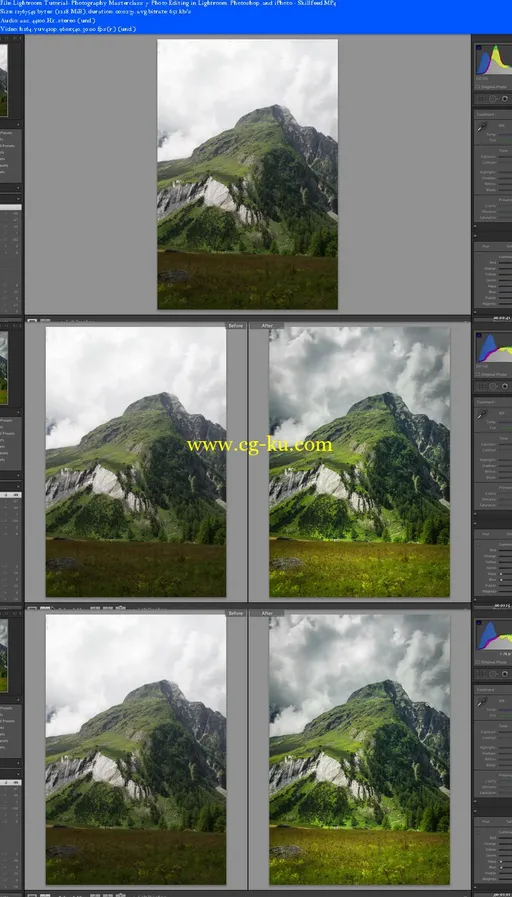Screen dimensions: 512x897
Task: Open the Hue tab in bottom frame
Action: click(486, 821)
